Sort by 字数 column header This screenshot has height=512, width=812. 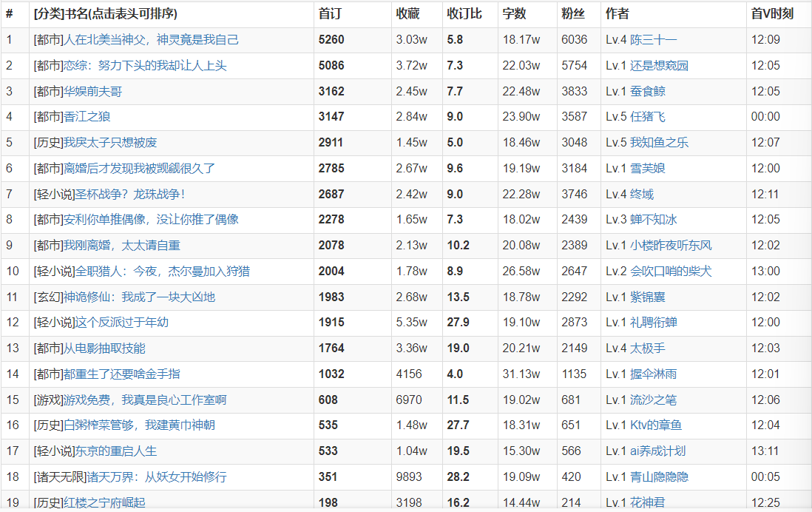tap(514, 14)
